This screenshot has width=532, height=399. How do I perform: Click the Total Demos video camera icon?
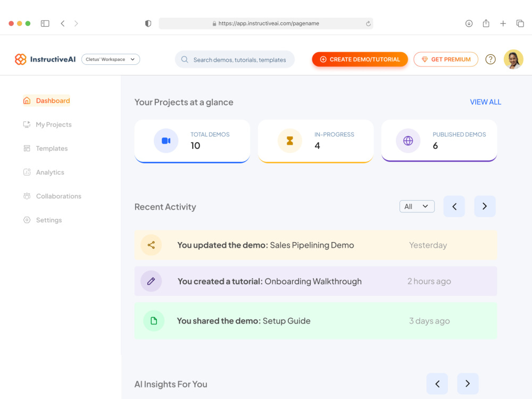pos(166,140)
